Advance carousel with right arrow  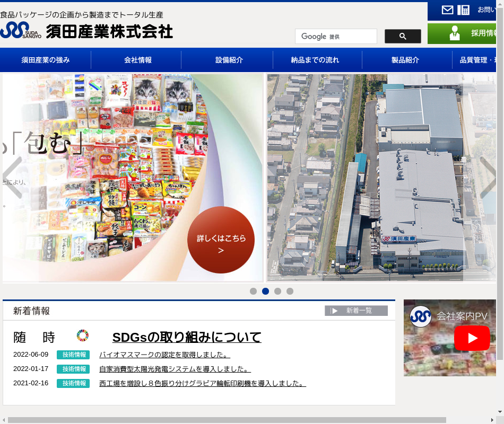point(488,178)
